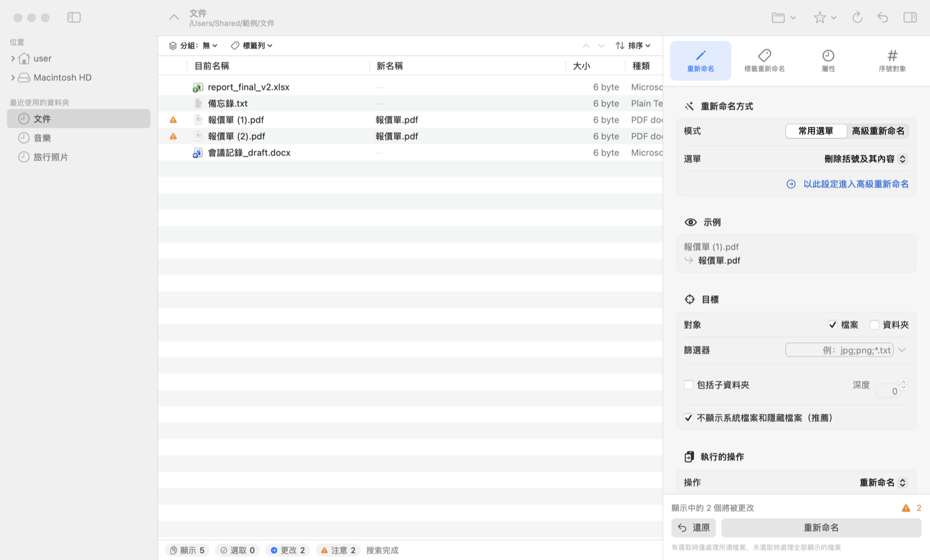This screenshot has width=930, height=560.
Task: Click the 更改 2 status filter
Action: coord(288,550)
